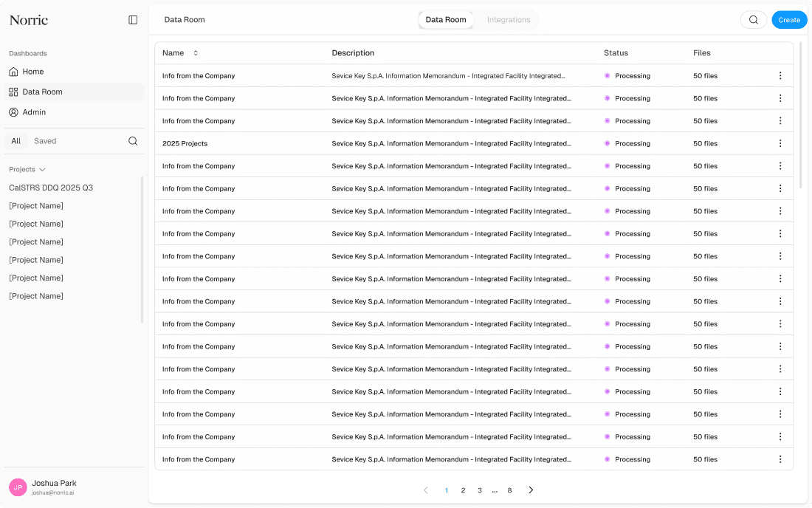Click Joshua Park's name in the sidebar
The height and width of the screenshot is (508, 812).
54,483
